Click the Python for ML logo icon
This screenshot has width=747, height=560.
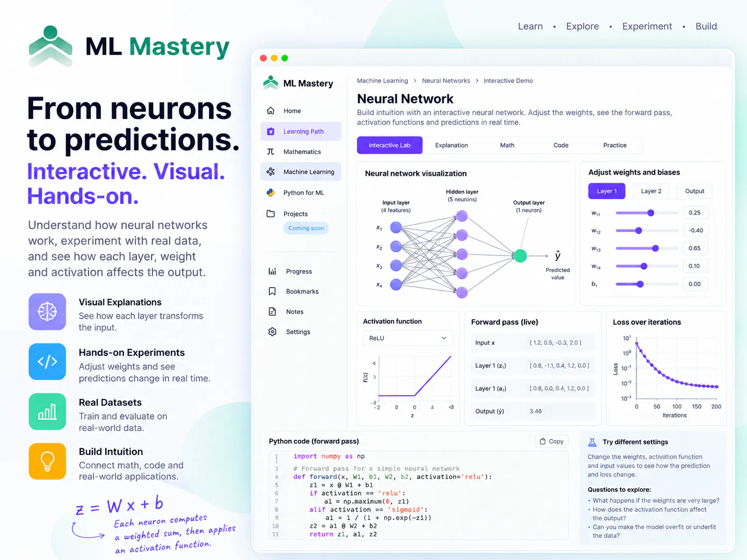pos(270,192)
